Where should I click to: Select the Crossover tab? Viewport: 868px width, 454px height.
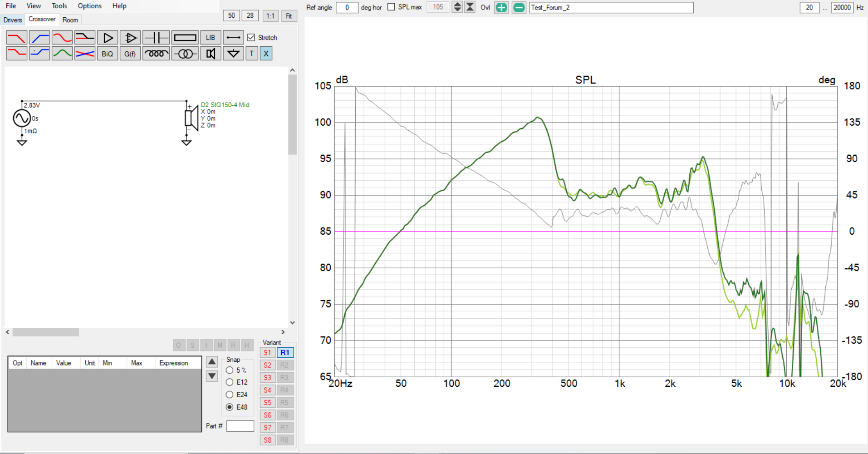click(42, 19)
